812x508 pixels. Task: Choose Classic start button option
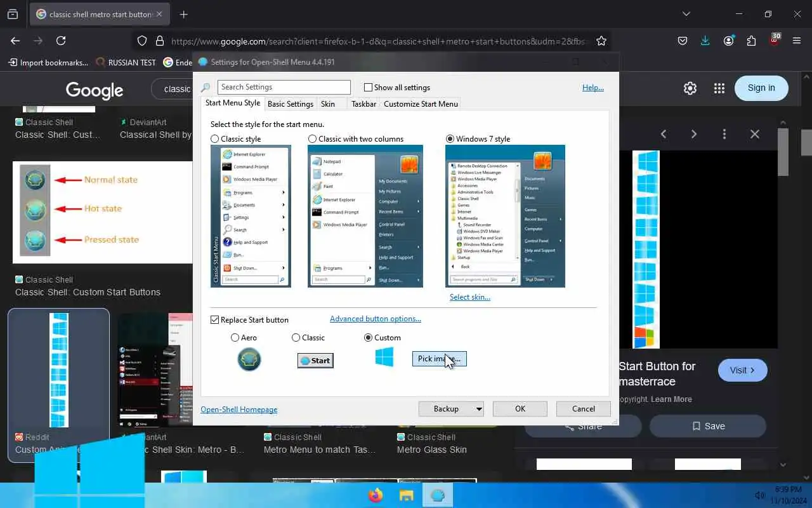(296, 337)
